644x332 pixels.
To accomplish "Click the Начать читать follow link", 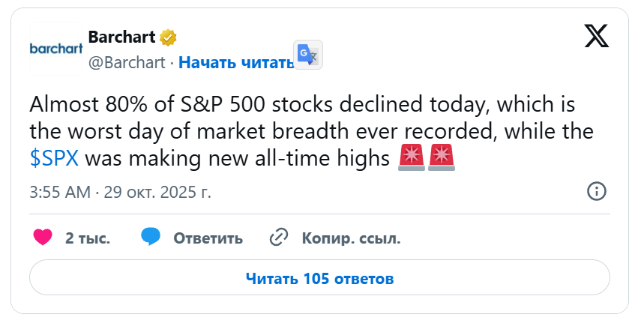I will (x=236, y=62).
